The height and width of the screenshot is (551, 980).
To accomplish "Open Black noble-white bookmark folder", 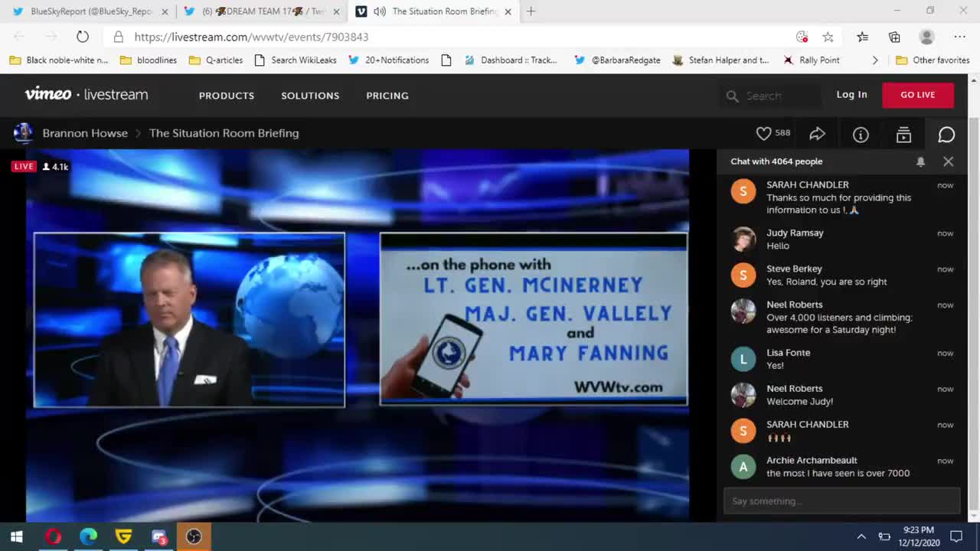I will 59,60.
